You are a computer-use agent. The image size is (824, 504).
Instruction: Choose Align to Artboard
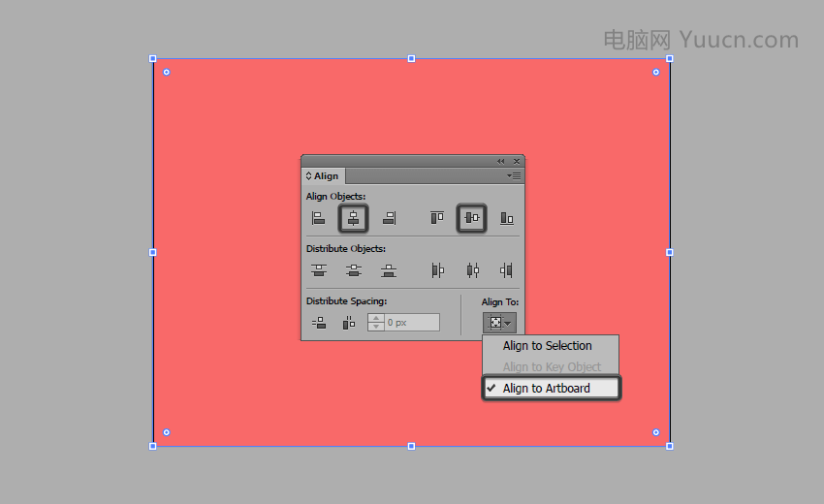coord(552,388)
